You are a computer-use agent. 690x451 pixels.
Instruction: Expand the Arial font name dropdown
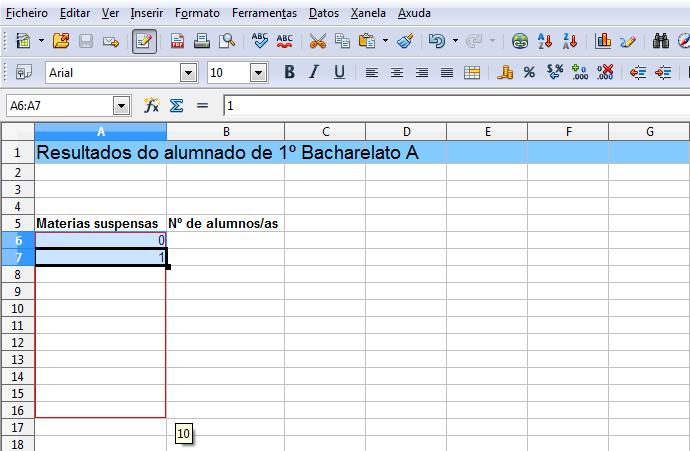tap(188, 72)
